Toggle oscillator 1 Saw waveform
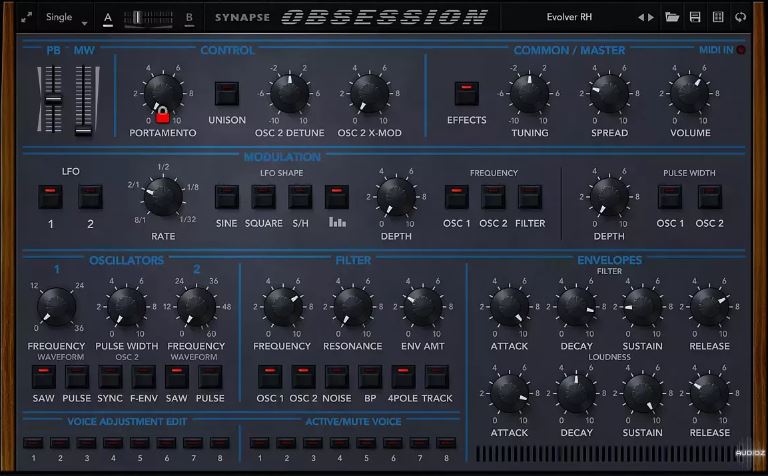Image resolution: width=768 pixels, height=476 pixels. [44, 377]
